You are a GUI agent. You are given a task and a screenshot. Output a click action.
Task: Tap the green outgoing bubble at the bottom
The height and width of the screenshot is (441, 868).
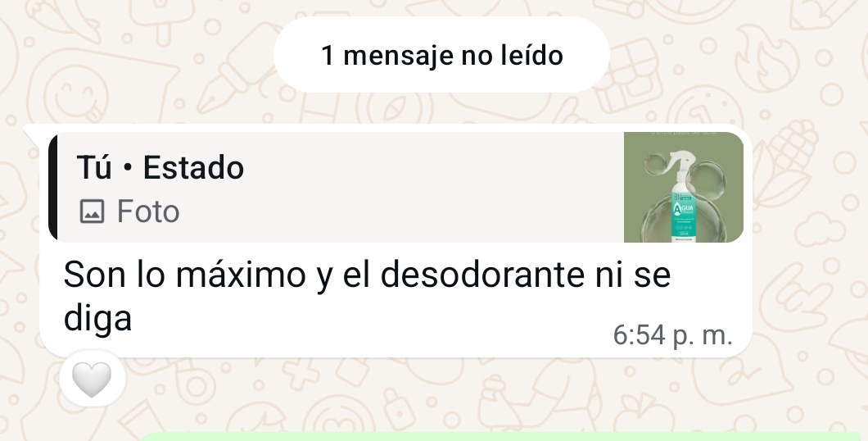[501, 437]
